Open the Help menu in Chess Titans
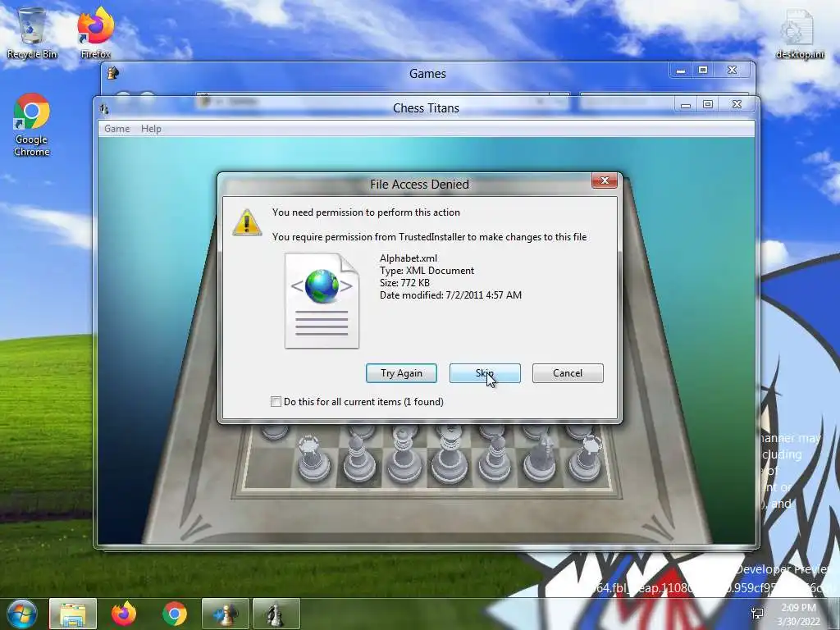The width and height of the screenshot is (840, 630). 151,129
